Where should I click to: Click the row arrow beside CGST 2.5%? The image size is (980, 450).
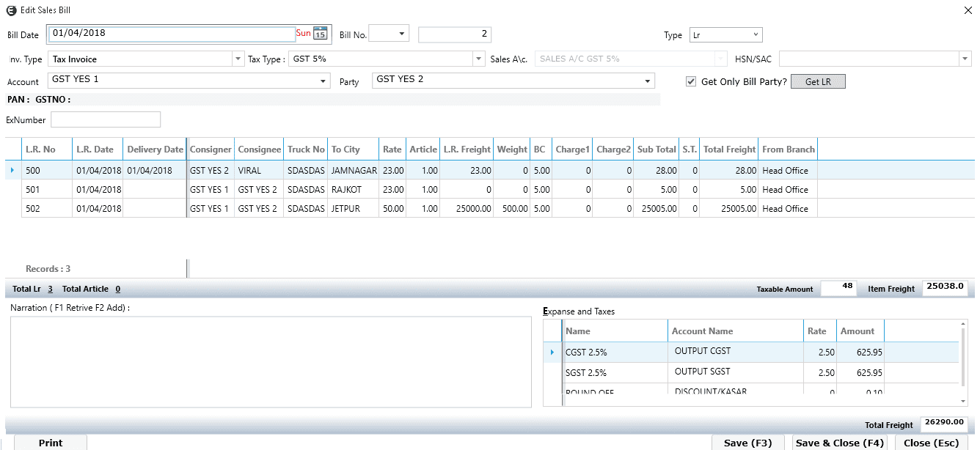[552, 353]
